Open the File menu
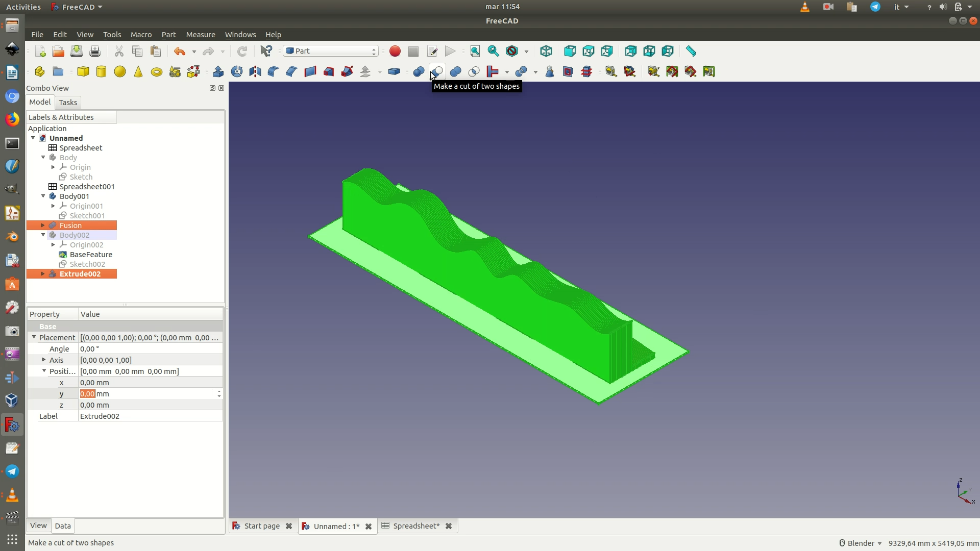Image resolution: width=980 pixels, height=551 pixels. pos(37,35)
